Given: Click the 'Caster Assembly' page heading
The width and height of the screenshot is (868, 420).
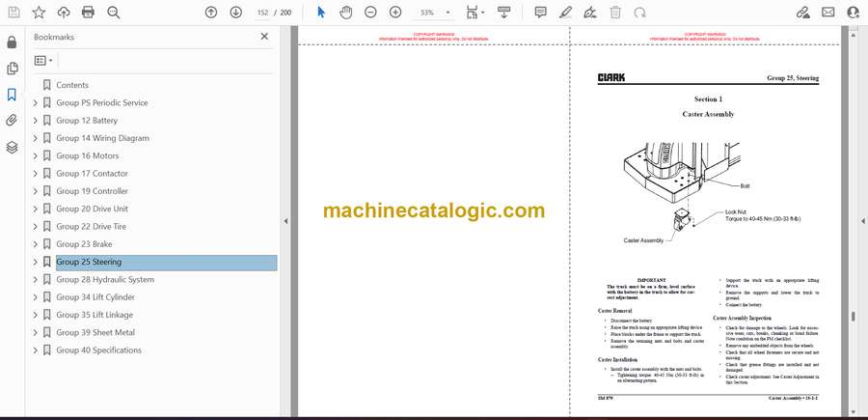Looking at the screenshot, I should 708,114.
